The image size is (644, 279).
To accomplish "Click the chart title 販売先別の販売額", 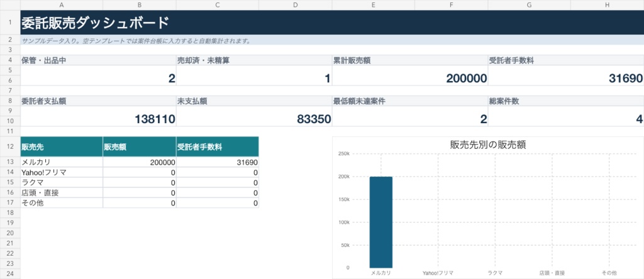I will click(488, 145).
